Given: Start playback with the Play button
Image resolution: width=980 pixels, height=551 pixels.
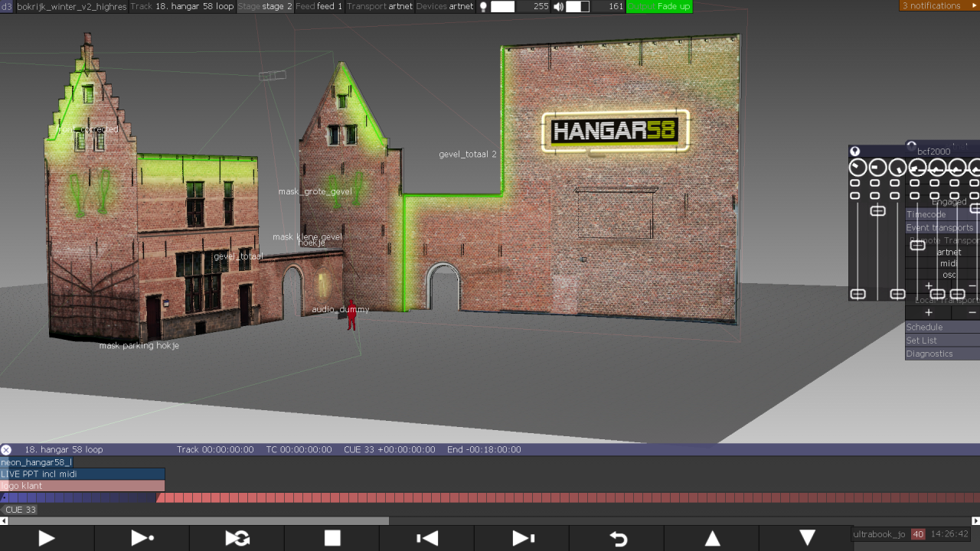Looking at the screenshot, I should [47, 538].
